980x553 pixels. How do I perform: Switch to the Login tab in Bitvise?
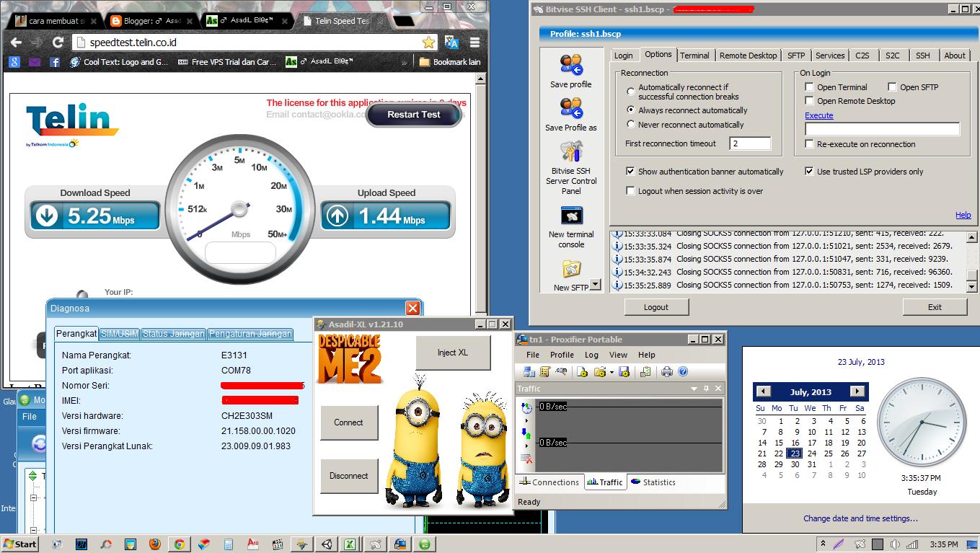(624, 56)
